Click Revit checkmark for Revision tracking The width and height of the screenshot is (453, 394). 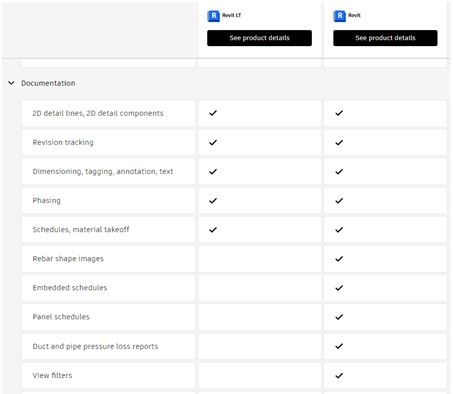coord(339,142)
